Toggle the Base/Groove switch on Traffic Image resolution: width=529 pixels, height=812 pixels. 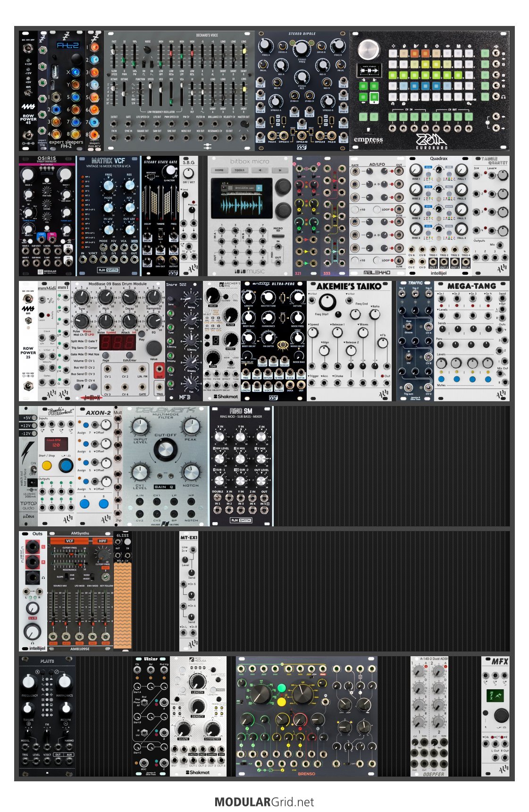click(x=409, y=326)
